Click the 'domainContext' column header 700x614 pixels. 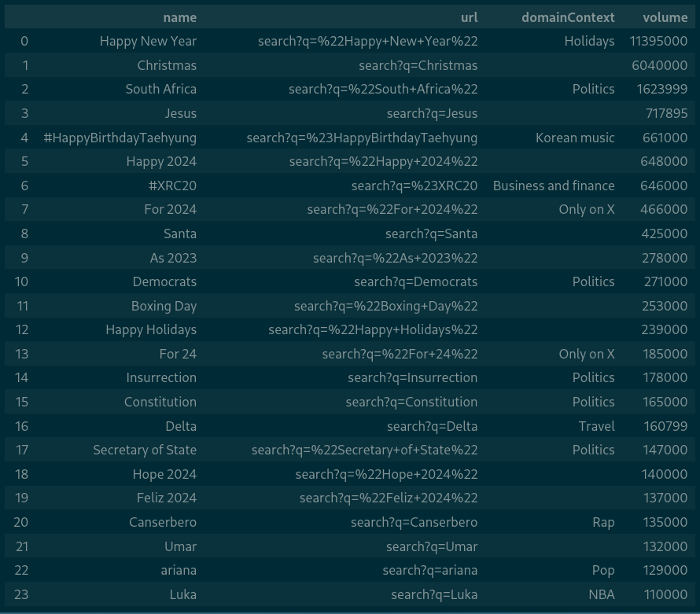tap(568, 17)
